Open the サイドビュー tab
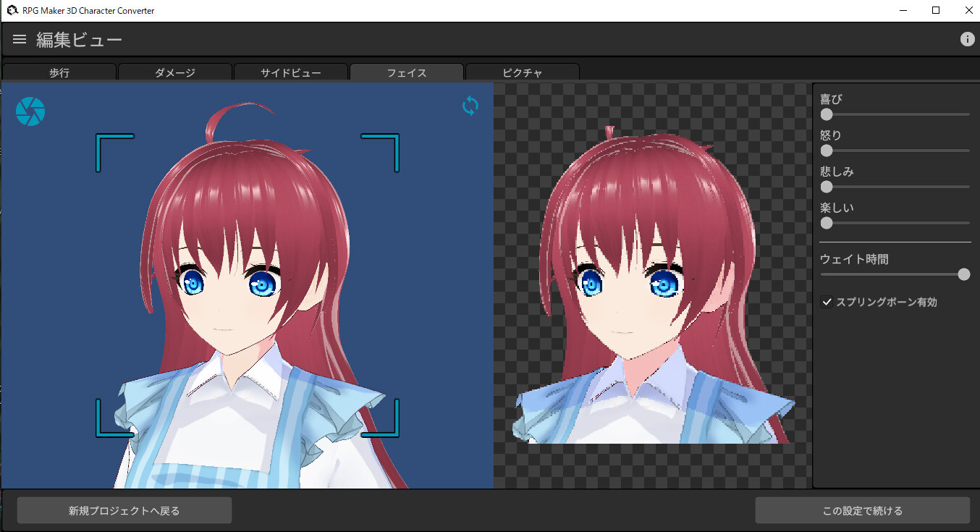Screen dimensions: 980x532 [291, 72]
